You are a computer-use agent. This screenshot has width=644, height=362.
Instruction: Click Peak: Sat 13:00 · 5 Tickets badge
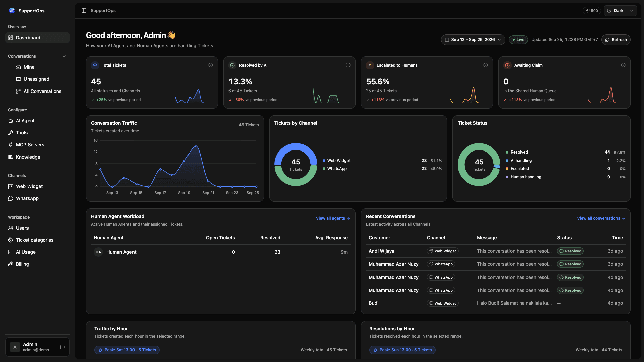point(127,350)
